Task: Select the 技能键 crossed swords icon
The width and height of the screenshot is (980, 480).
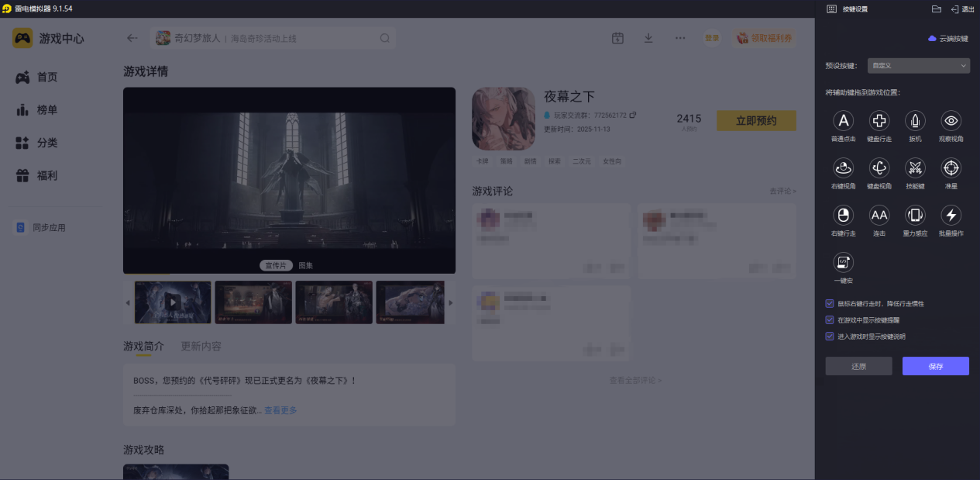Action: coord(915,167)
